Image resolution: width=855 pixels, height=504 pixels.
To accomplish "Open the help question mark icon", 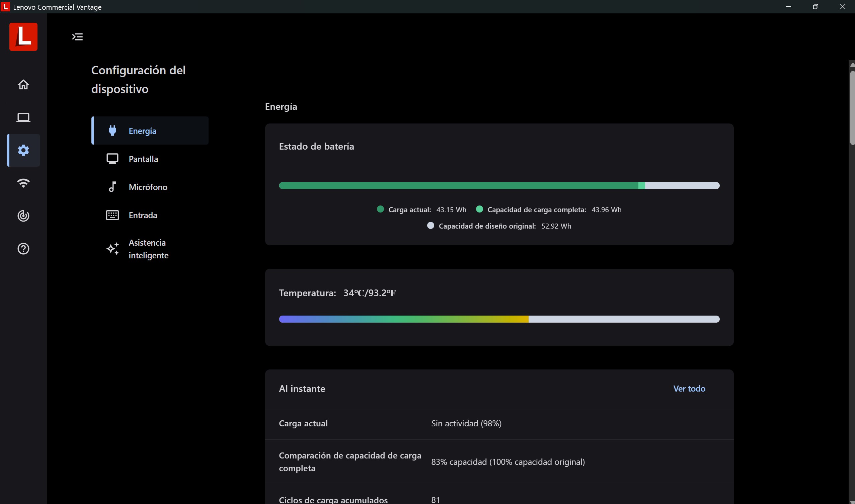I will tap(23, 249).
